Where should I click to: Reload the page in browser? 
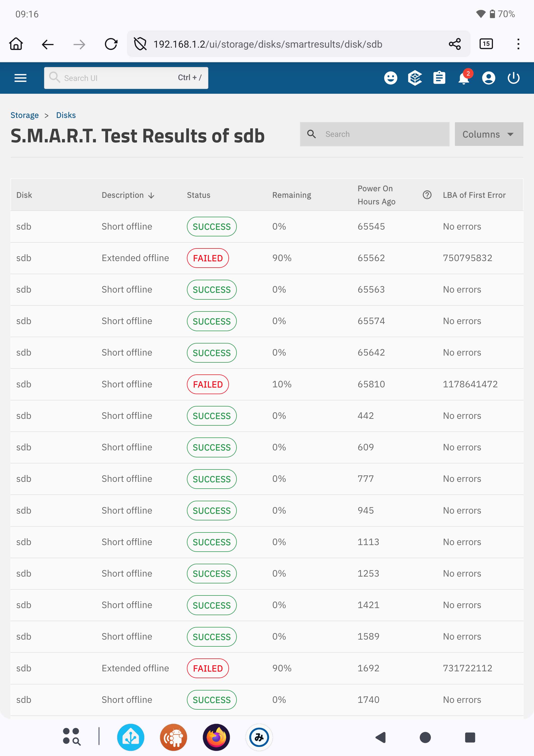[111, 44]
